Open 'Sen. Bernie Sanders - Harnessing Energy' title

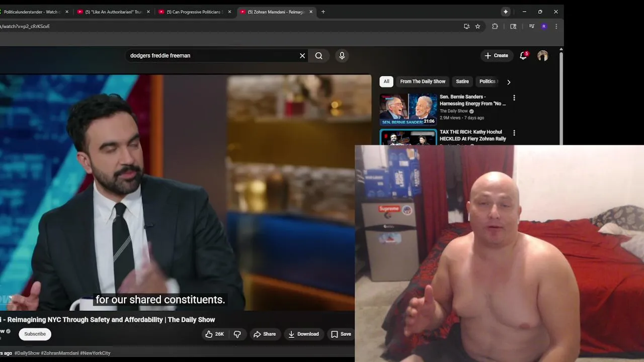click(472, 100)
